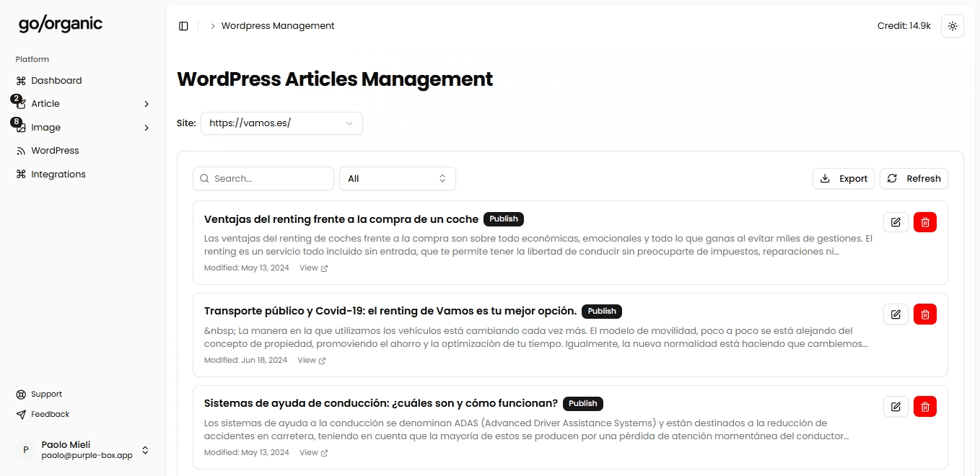Edit the Transporte público y Covid-19 article
Viewport: 980px width, 476px height.
896,314
